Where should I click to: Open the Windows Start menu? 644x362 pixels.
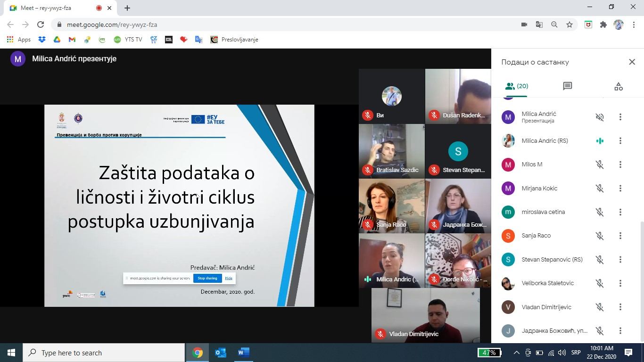(x=11, y=353)
